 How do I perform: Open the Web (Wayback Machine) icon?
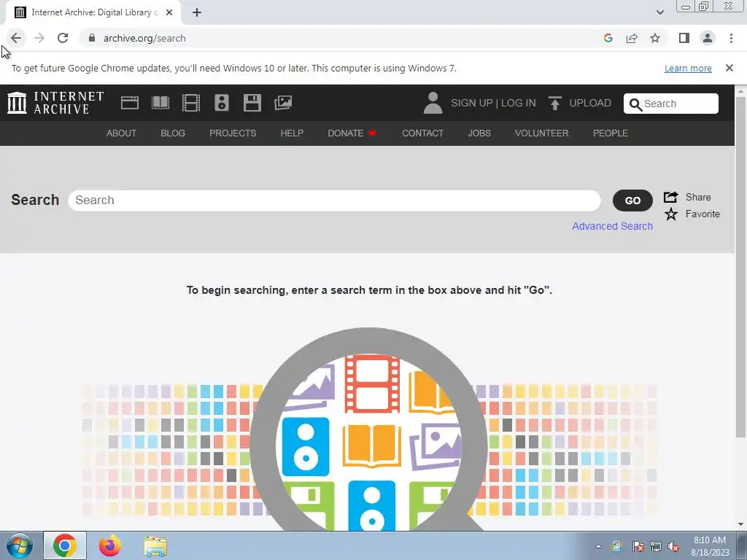(x=130, y=103)
